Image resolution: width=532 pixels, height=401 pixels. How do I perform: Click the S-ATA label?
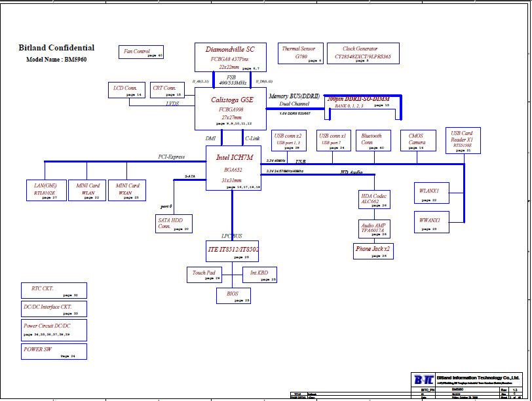190,176
